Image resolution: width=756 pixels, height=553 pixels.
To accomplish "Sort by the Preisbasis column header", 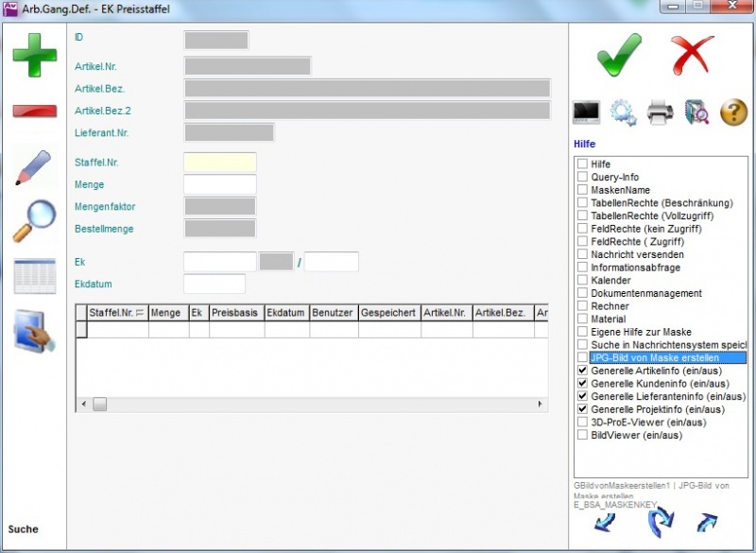I will (234, 312).
